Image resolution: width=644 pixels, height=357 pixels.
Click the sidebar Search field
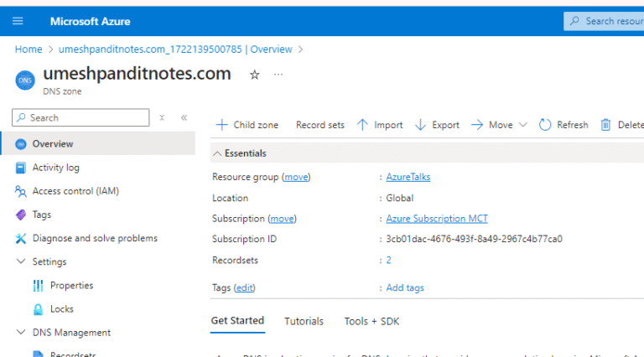[x=80, y=118]
